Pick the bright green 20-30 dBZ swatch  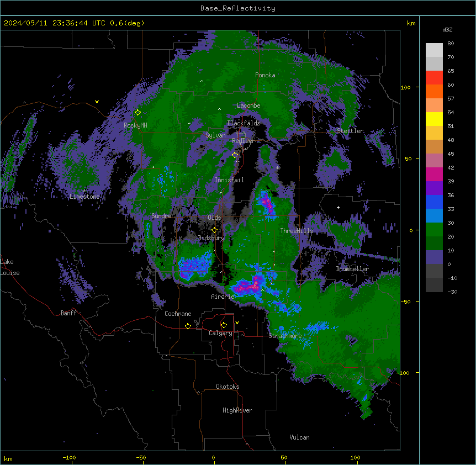(x=434, y=230)
